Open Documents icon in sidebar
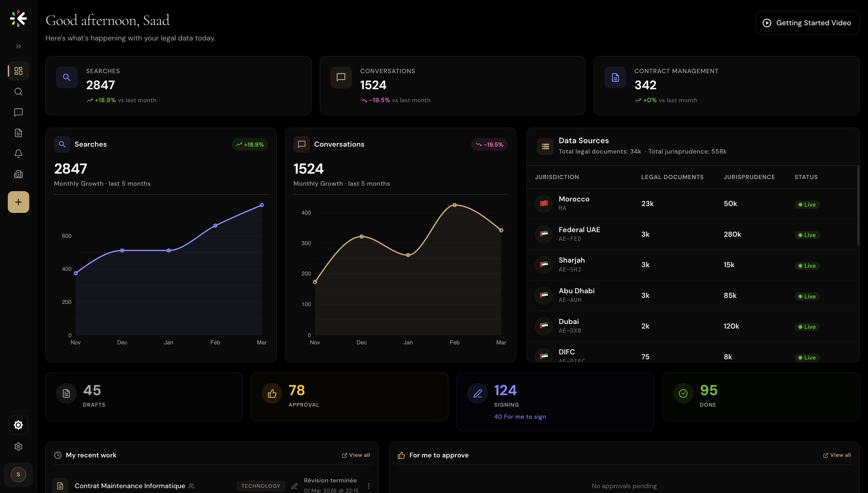Image resolution: width=868 pixels, height=493 pixels. [18, 133]
